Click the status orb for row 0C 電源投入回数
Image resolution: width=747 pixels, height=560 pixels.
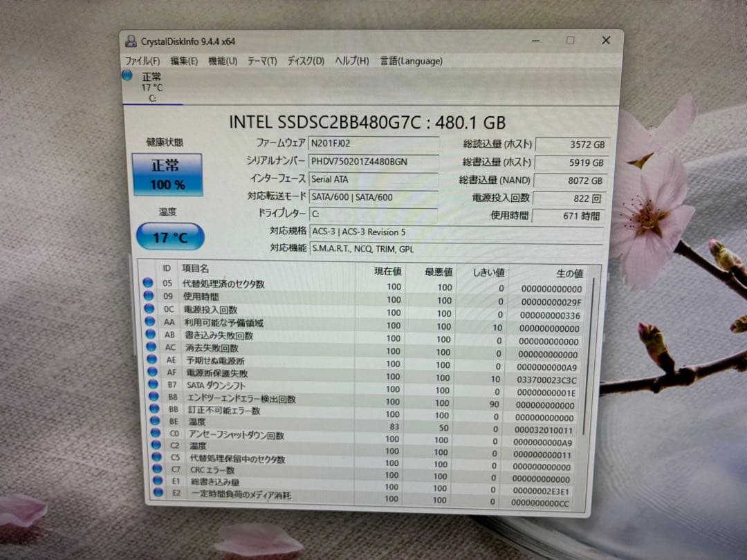[149, 308]
